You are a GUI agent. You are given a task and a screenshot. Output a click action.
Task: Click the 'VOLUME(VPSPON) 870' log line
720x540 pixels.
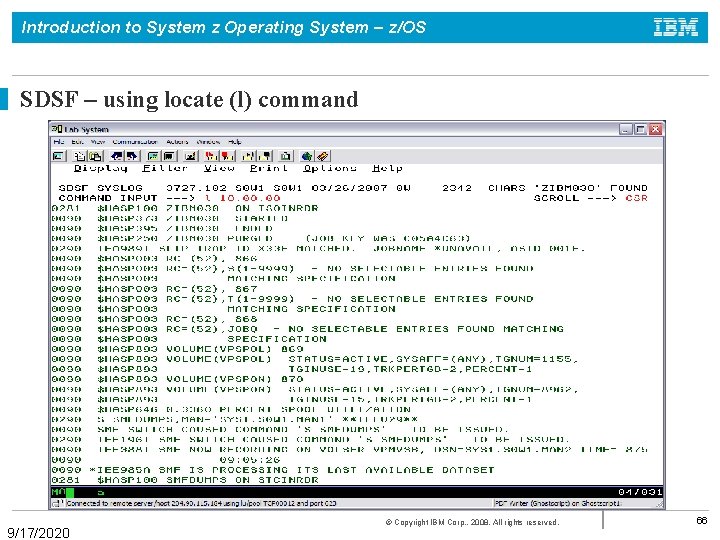pos(178,379)
